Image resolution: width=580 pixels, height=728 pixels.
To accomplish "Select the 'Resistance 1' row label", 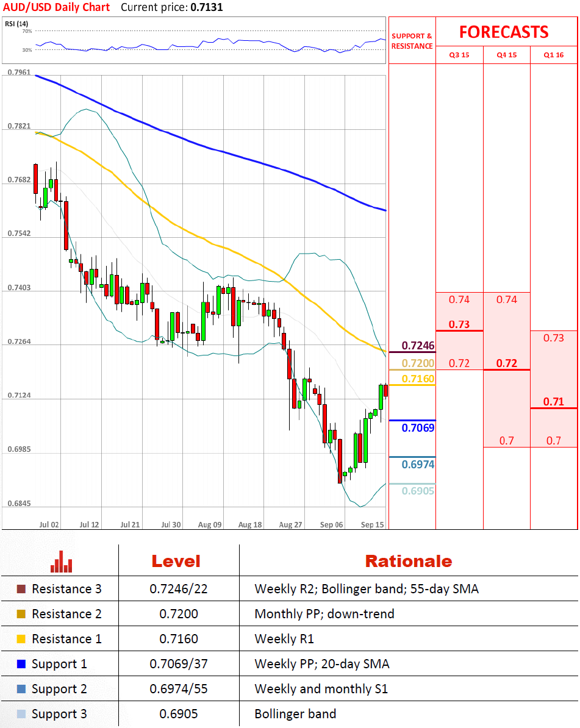I will pos(66,639).
